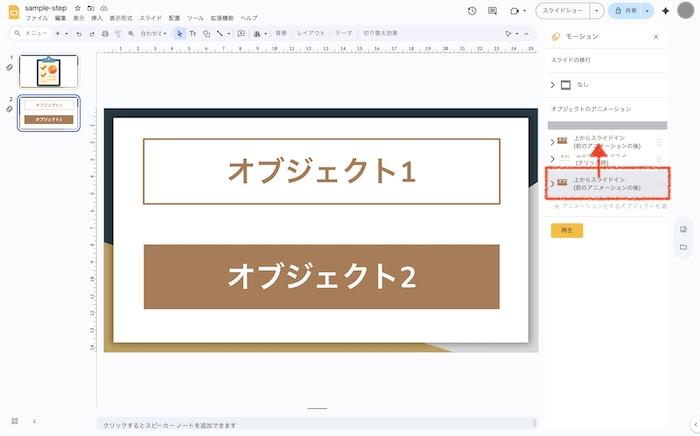View the cloud save status icon

(104, 8)
